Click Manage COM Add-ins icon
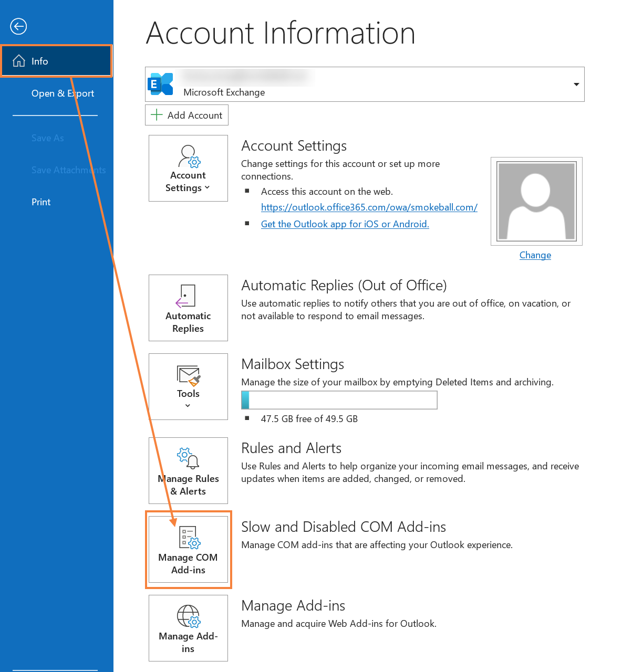This screenshot has height=672, width=622. 189,537
